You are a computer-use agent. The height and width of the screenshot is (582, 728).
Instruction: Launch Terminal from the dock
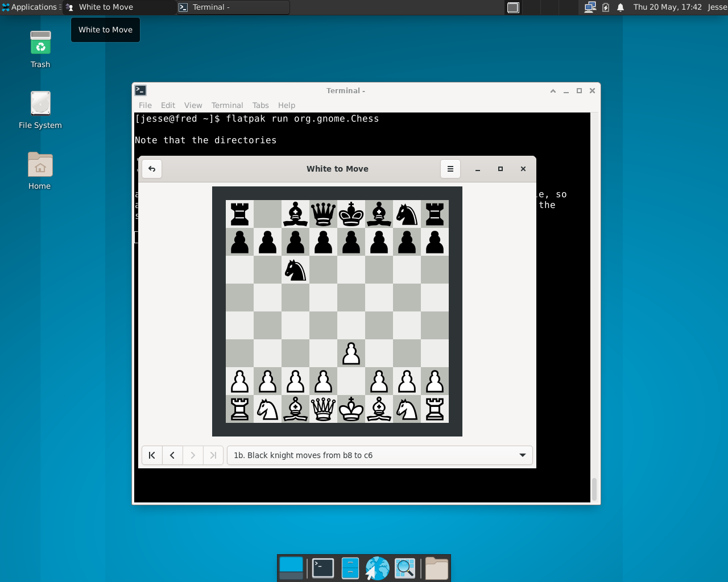[323, 568]
